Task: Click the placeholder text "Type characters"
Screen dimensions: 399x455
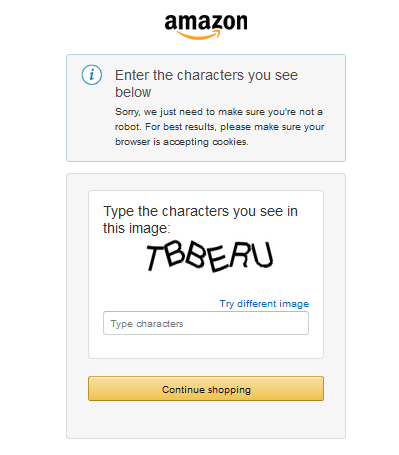Action: [147, 324]
